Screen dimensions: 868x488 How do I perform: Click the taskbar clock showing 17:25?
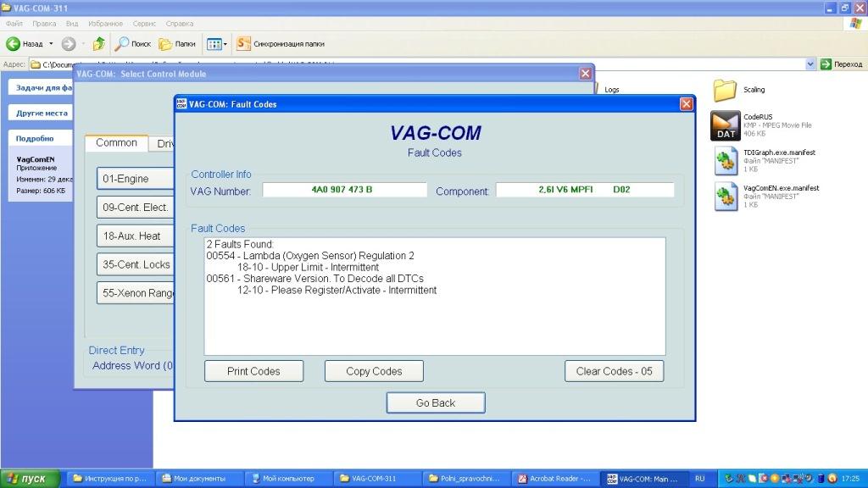[850, 479]
